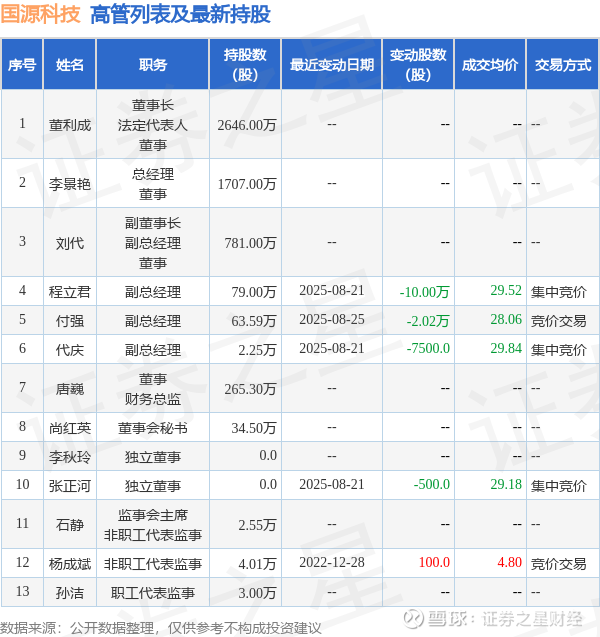Click the holding value 2.25万

pos(257,350)
